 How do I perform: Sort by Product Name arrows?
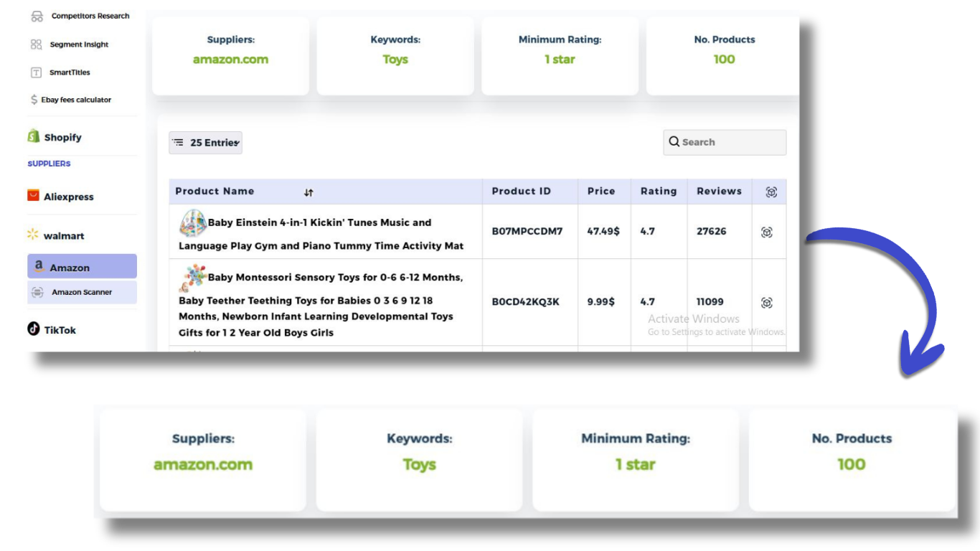pyautogui.click(x=308, y=192)
